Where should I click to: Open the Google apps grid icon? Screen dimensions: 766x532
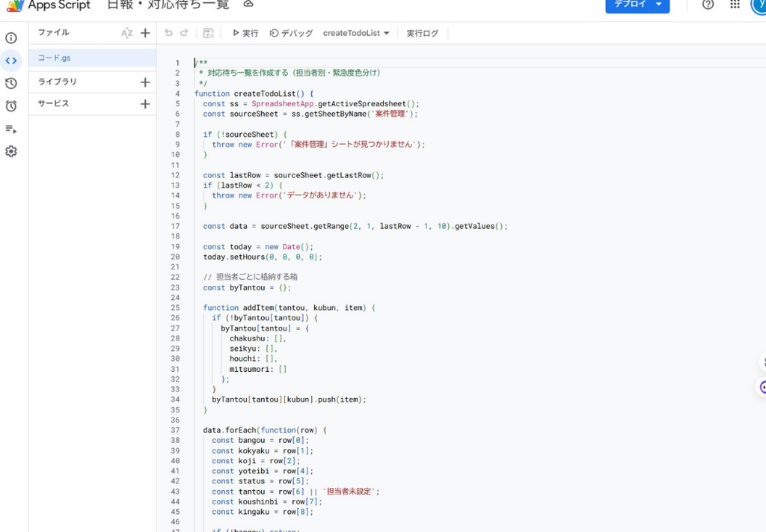coord(735,4)
